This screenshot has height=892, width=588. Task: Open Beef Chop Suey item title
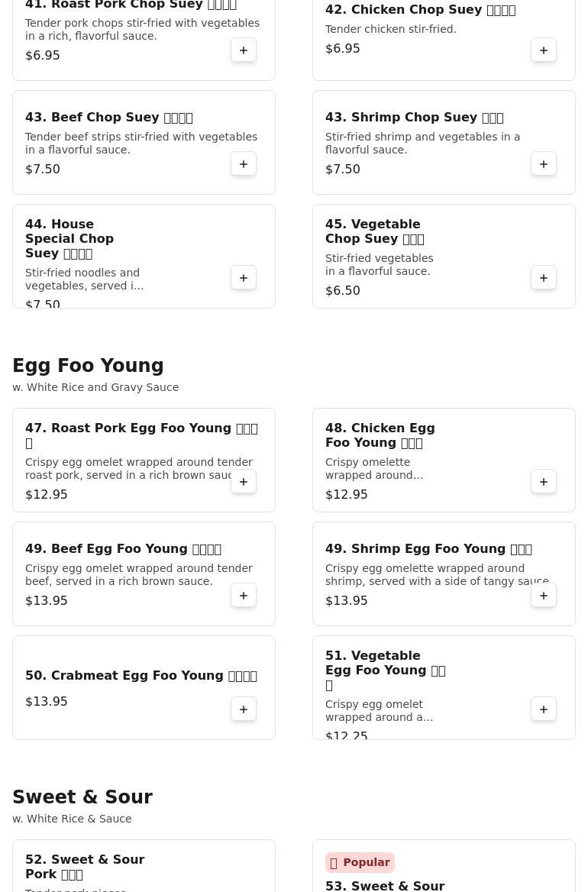point(108,118)
